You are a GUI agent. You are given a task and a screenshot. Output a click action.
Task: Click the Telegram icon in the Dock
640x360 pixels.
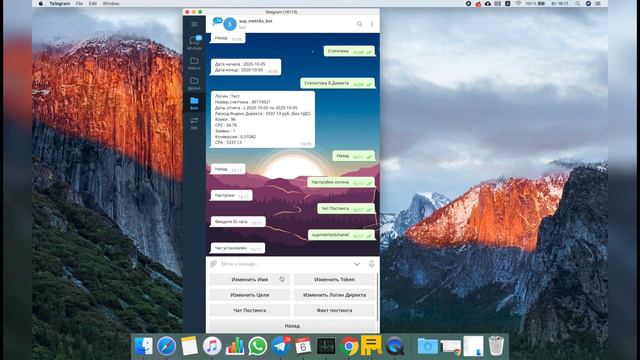click(x=281, y=346)
